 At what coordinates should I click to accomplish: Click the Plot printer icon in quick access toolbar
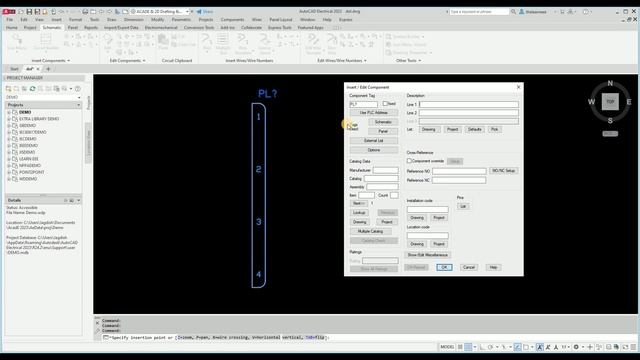pos(85,11)
